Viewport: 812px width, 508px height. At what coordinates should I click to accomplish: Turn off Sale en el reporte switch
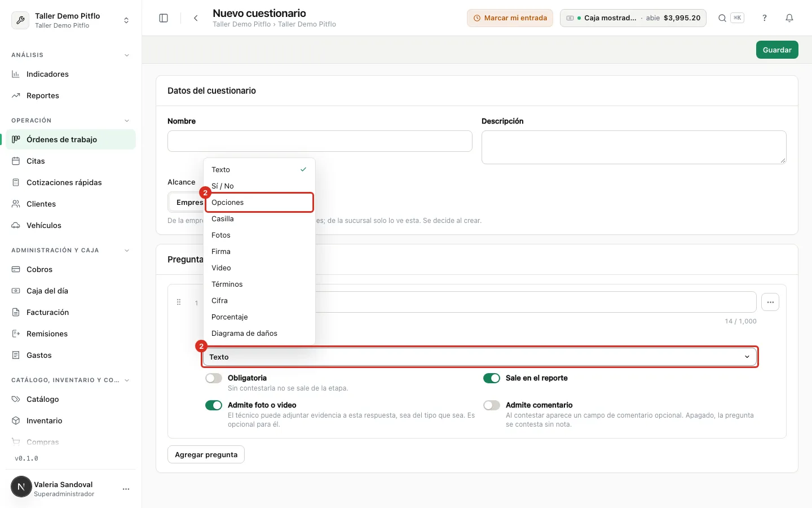click(492, 378)
